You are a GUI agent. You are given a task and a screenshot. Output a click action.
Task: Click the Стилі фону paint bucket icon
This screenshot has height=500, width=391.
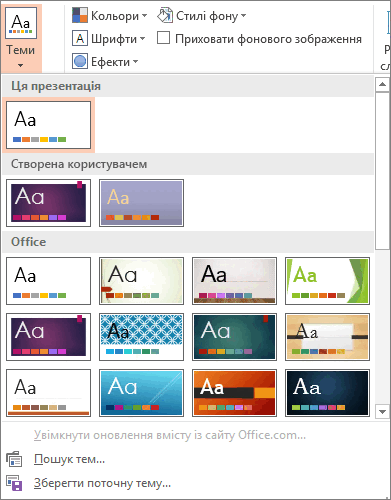pos(165,15)
